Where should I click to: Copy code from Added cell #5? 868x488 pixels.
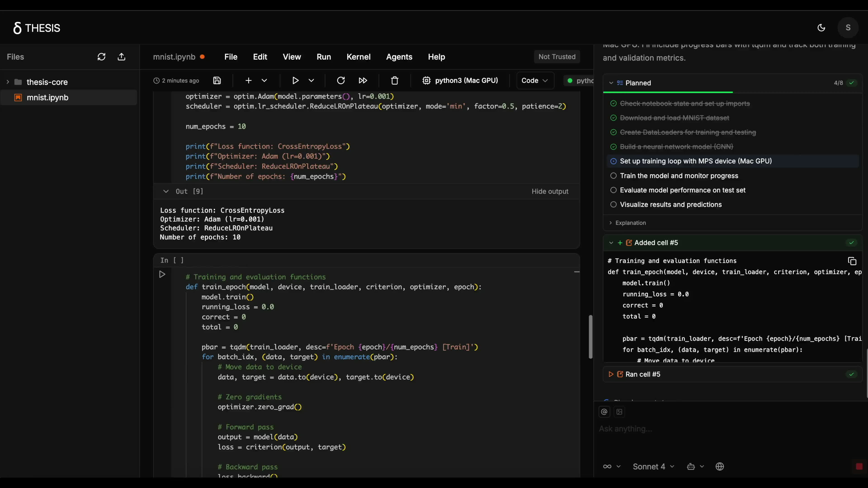pyautogui.click(x=852, y=261)
